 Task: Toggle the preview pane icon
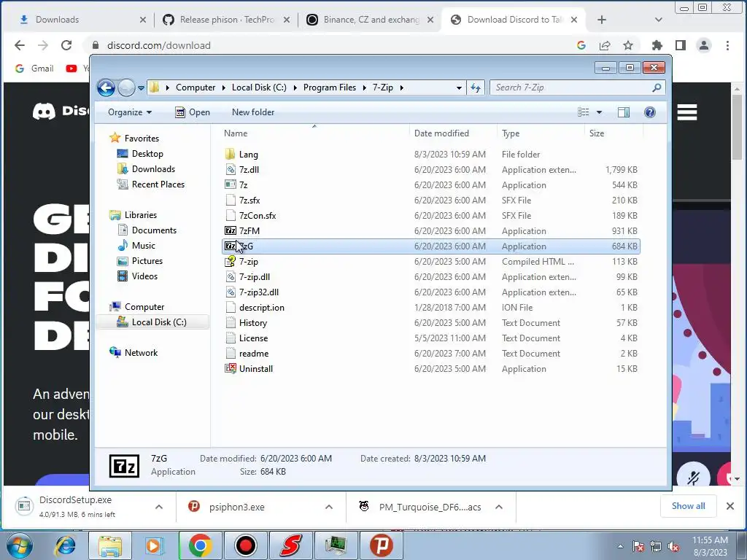[x=623, y=112]
